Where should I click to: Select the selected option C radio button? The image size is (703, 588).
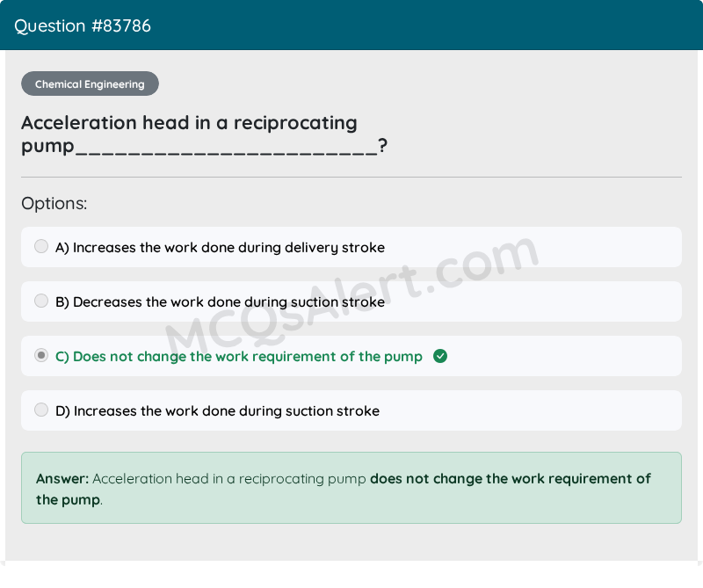click(41, 356)
